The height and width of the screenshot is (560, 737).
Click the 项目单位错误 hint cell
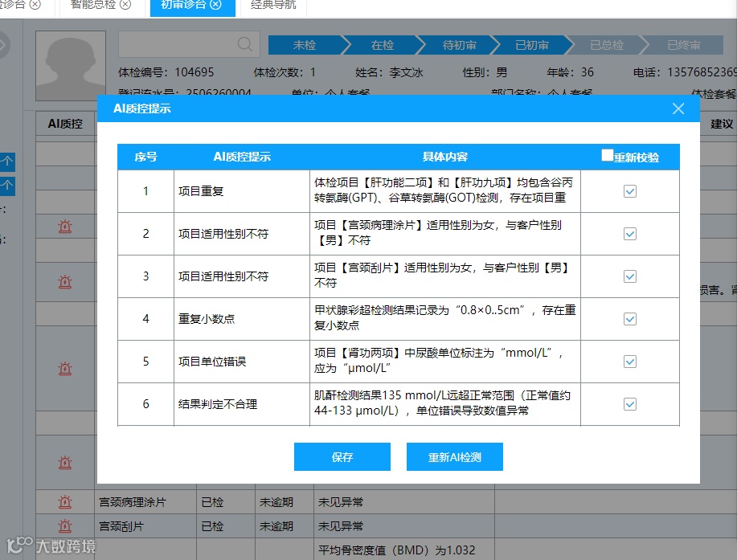[242, 362]
